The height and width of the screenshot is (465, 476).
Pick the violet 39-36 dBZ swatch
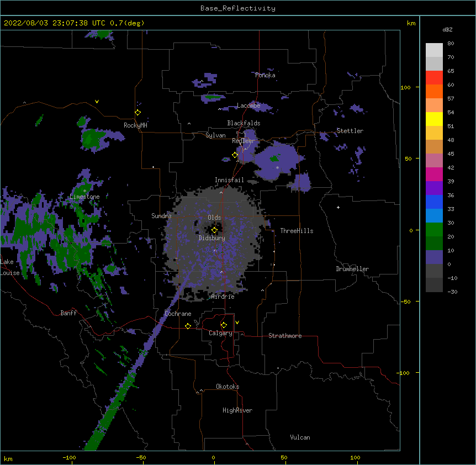(434, 188)
